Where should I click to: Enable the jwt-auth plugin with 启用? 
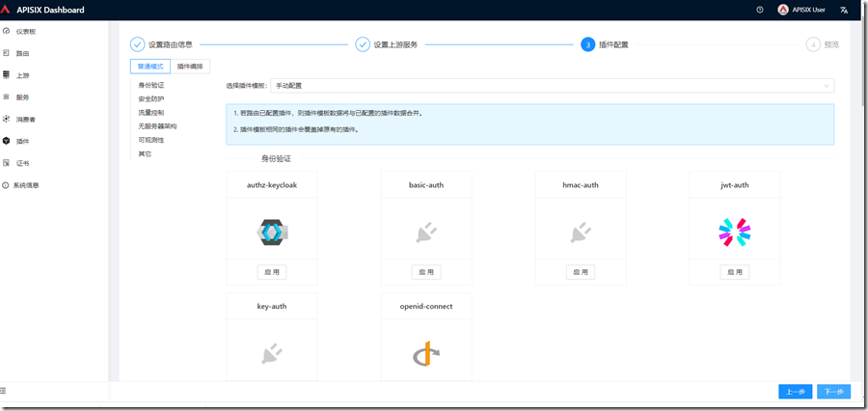coord(735,272)
